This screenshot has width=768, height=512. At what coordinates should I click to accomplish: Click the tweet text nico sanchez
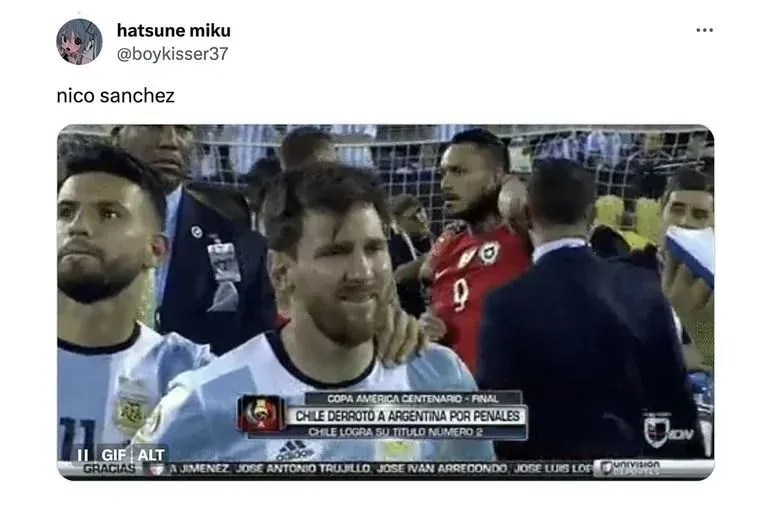coord(116,96)
